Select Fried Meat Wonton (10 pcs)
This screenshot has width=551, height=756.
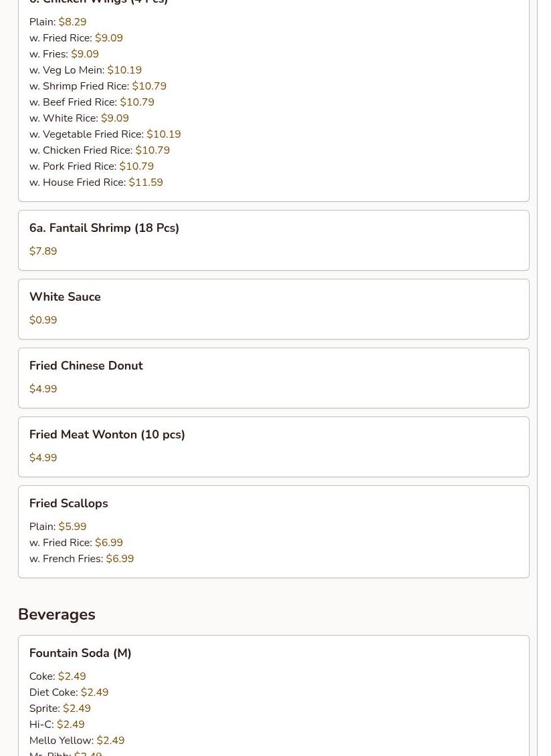tap(273, 447)
